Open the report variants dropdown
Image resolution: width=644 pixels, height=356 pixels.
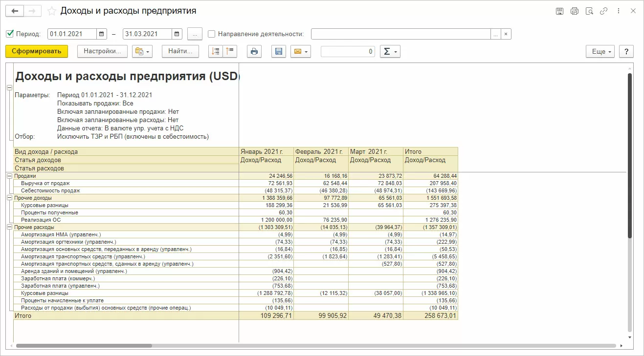tap(142, 51)
